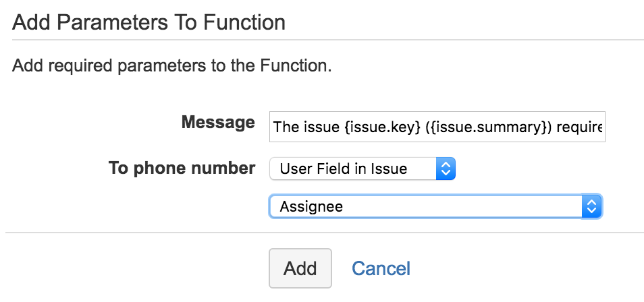Click the Message text input field
This screenshot has height=302, width=644.
point(437,127)
